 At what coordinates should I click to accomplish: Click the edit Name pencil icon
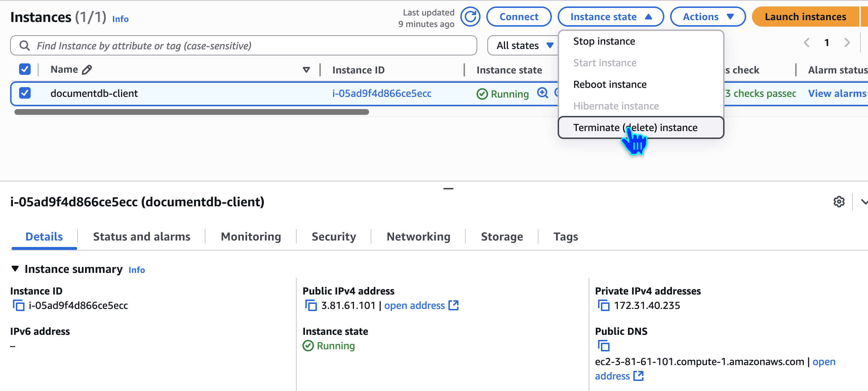coord(87,69)
